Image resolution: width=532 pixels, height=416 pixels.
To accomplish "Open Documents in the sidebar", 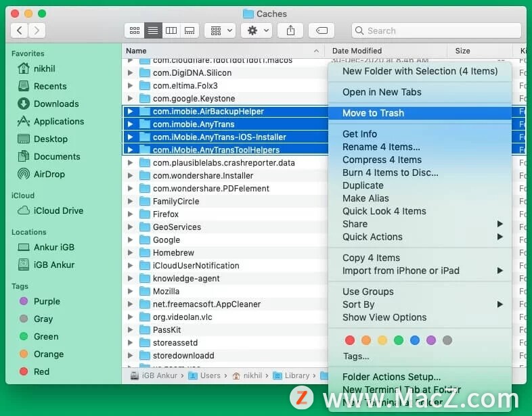I will click(x=49, y=157).
